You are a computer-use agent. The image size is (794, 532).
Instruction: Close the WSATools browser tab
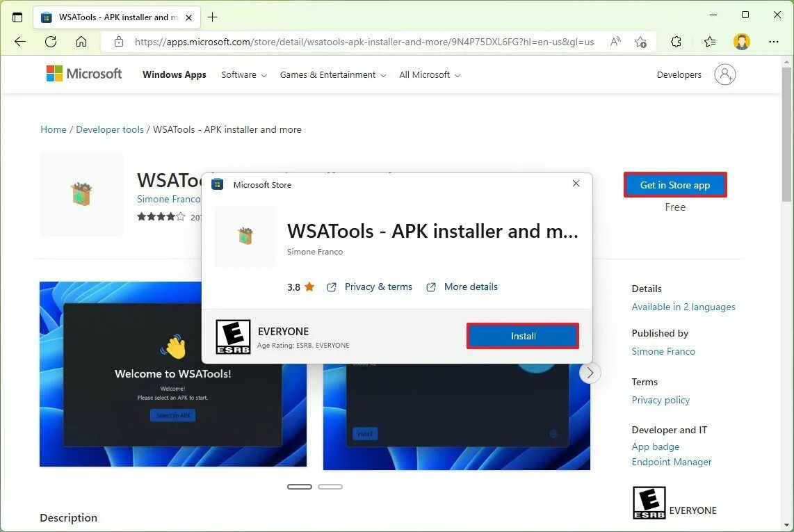[188, 17]
